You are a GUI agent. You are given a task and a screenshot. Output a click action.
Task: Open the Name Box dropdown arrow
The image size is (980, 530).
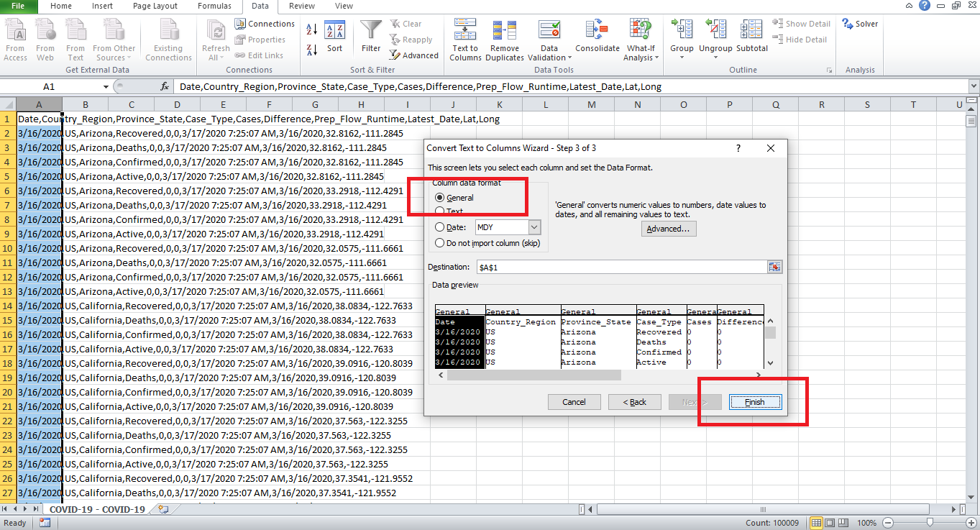click(x=106, y=86)
